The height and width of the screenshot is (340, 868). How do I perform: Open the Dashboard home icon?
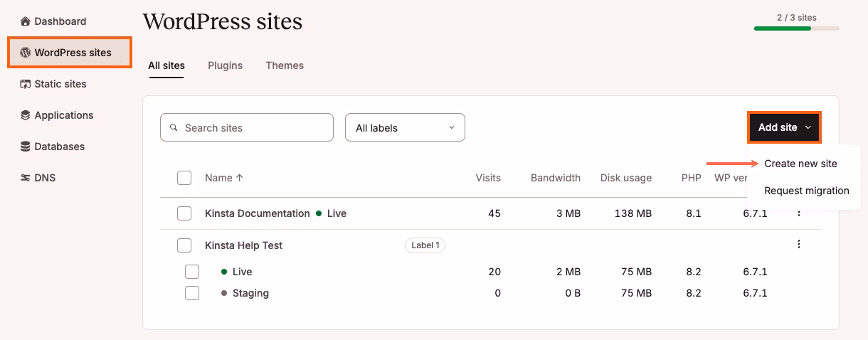(x=26, y=21)
